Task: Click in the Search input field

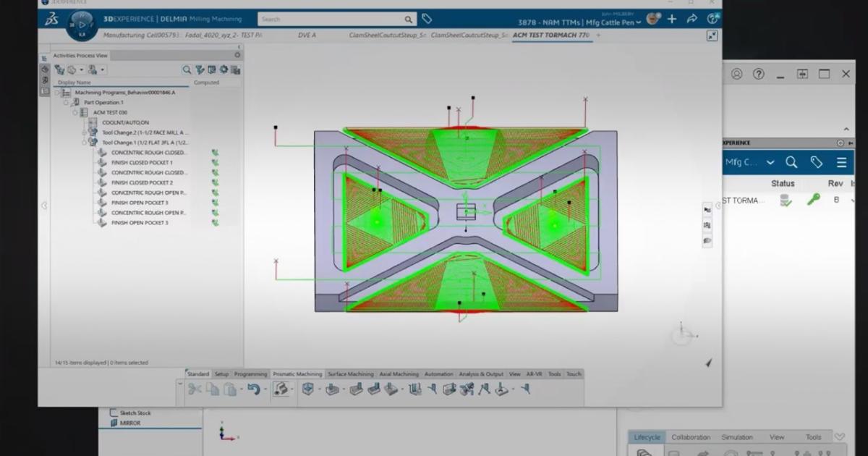Action: tap(329, 20)
